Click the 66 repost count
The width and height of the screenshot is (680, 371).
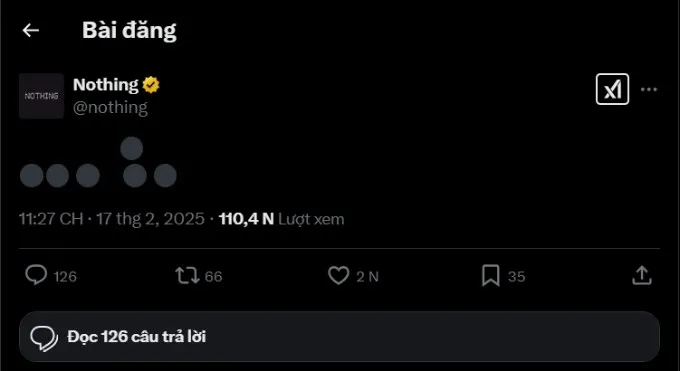click(213, 276)
